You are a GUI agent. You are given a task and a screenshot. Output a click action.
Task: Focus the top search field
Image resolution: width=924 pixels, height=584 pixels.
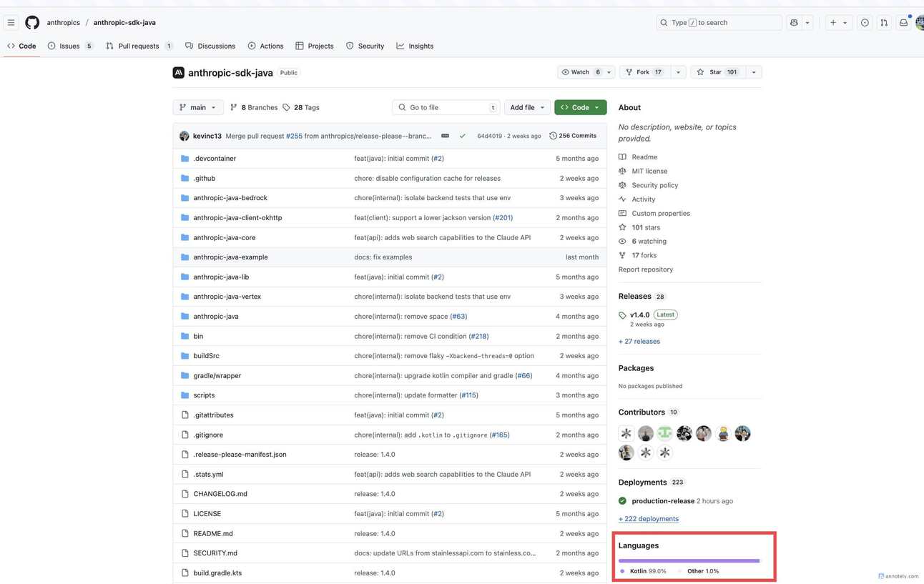[x=719, y=23]
